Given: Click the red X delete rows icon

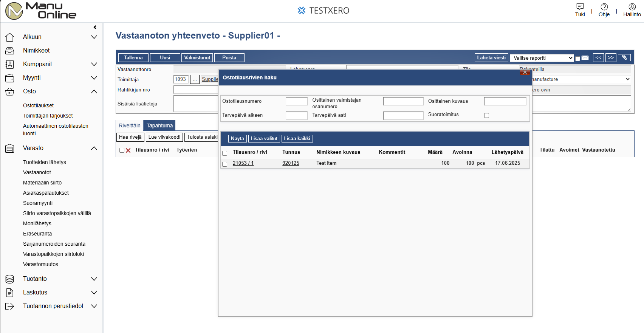Looking at the screenshot, I should point(128,150).
